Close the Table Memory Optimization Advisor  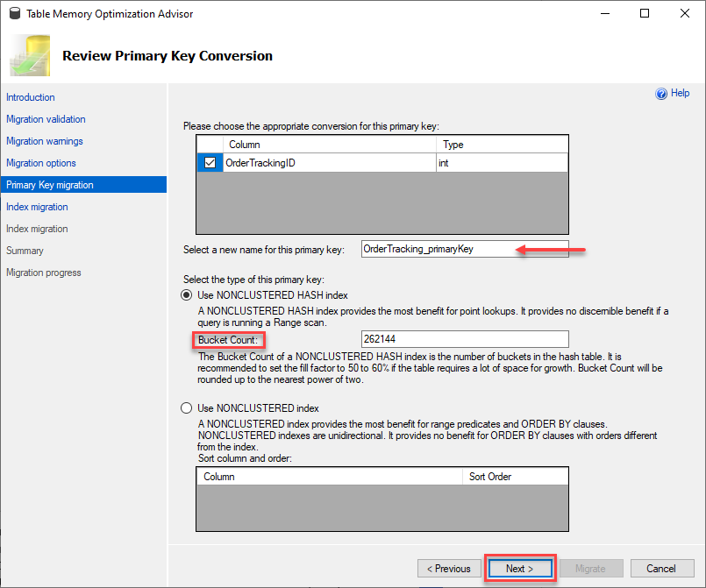tap(684, 13)
